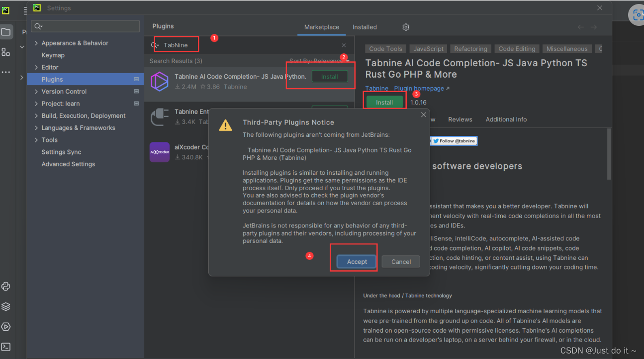
Task: Click the warning icon in notice dialog
Action: 225,125
